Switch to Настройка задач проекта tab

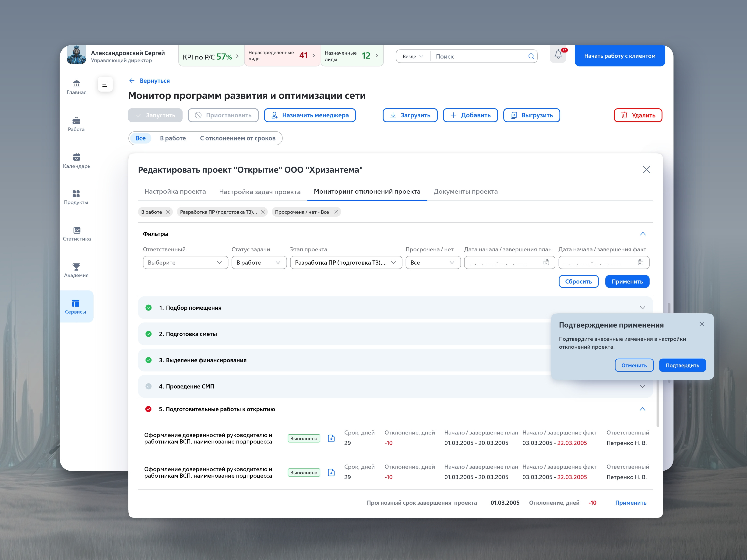(x=260, y=192)
